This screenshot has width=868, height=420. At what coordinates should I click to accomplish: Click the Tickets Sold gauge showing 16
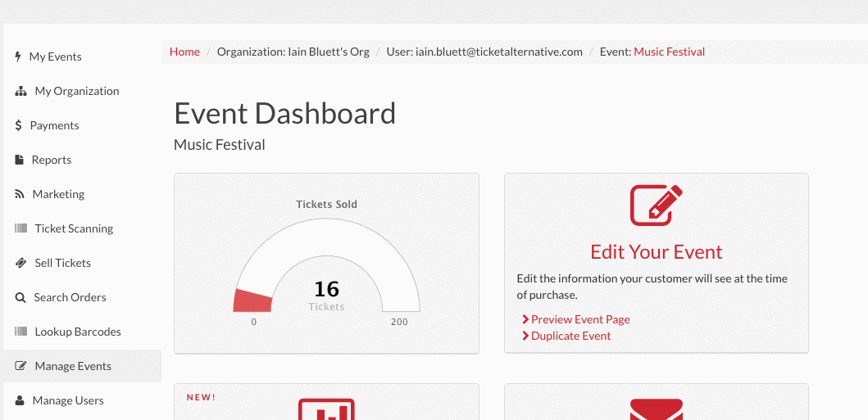[326, 265]
